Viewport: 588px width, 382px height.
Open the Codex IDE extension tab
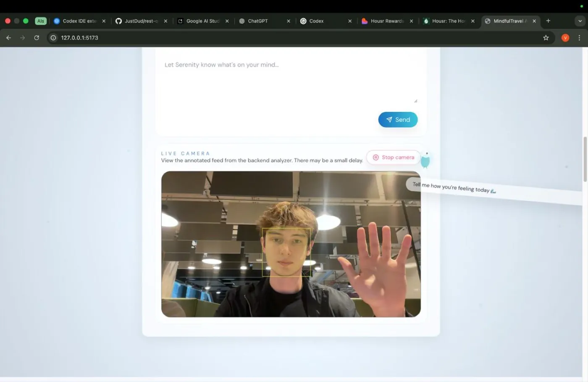click(80, 21)
